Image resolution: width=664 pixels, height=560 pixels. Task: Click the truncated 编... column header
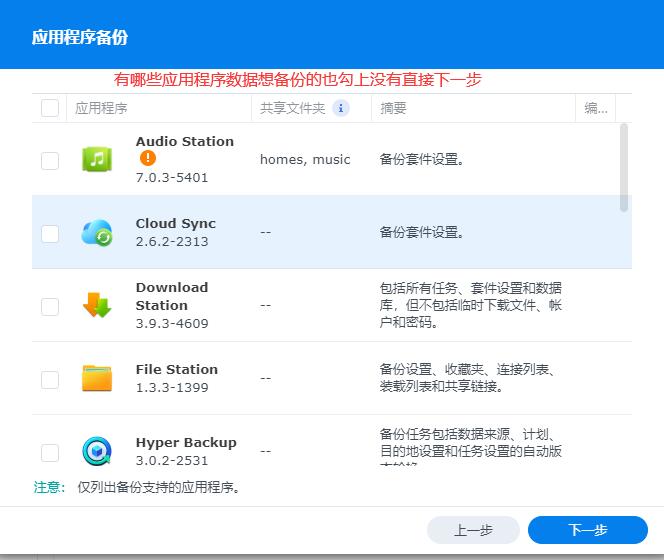point(596,108)
